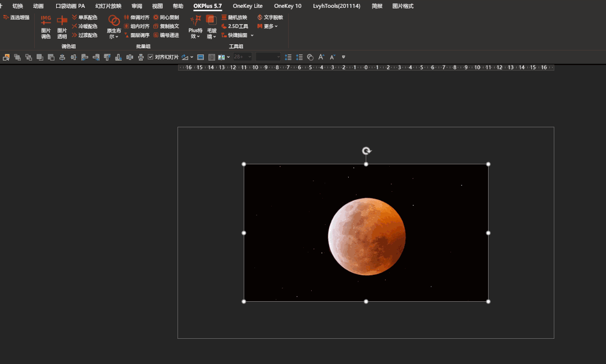Apply 单系配色 monochrome color scheme

coord(85,17)
